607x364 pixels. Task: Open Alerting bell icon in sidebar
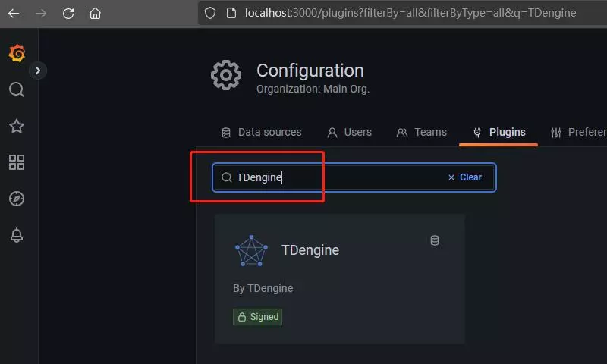click(x=17, y=235)
